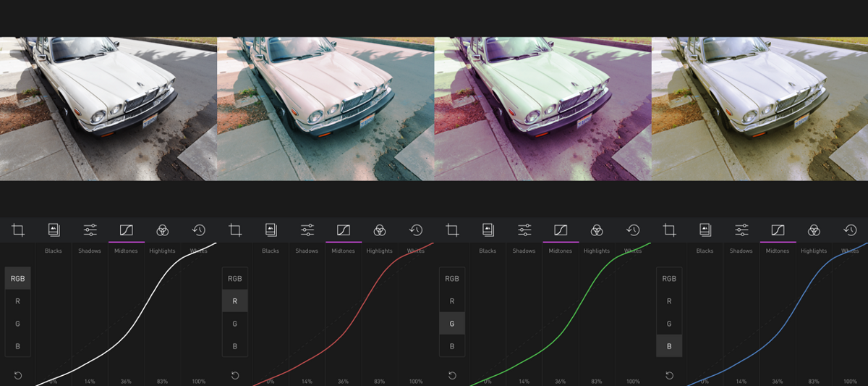Select the RGB channel in the red curve panel

pyautogui.click(x=235, y=279)
